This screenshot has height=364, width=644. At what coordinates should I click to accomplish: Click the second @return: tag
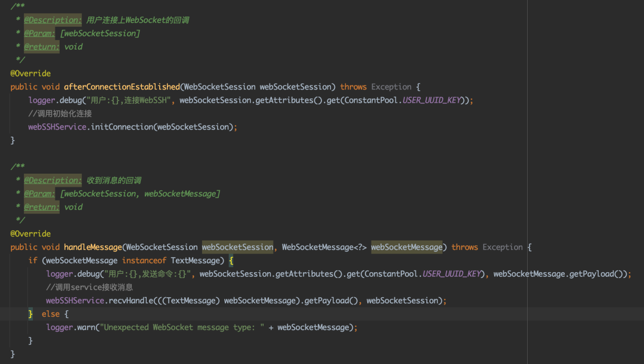point(42,207)
